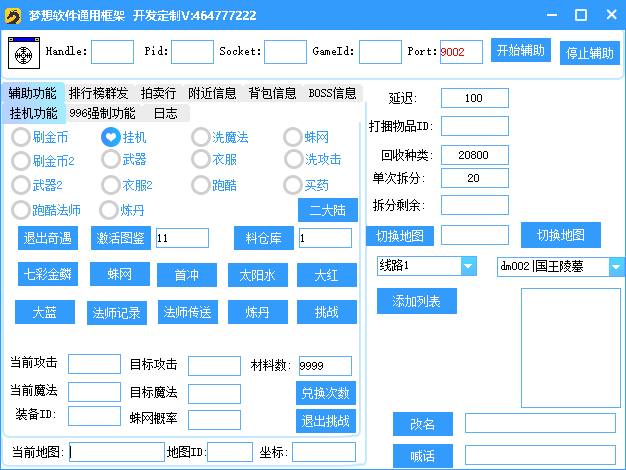
Task: Go to the 996强制功能 tab
Action: point(102,113)
